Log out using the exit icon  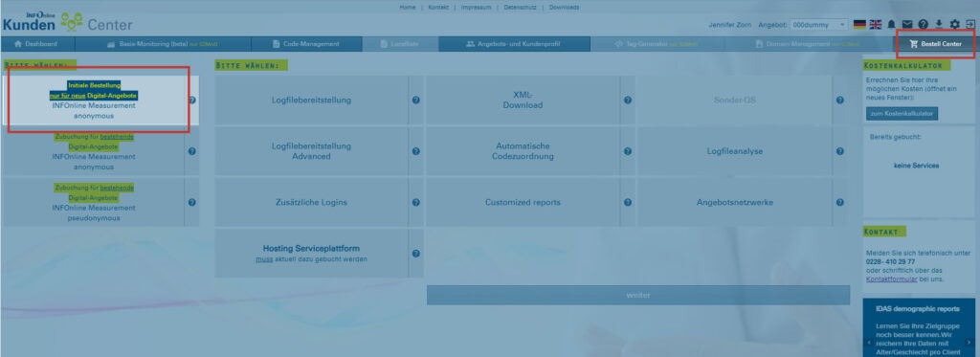(970, 24)
